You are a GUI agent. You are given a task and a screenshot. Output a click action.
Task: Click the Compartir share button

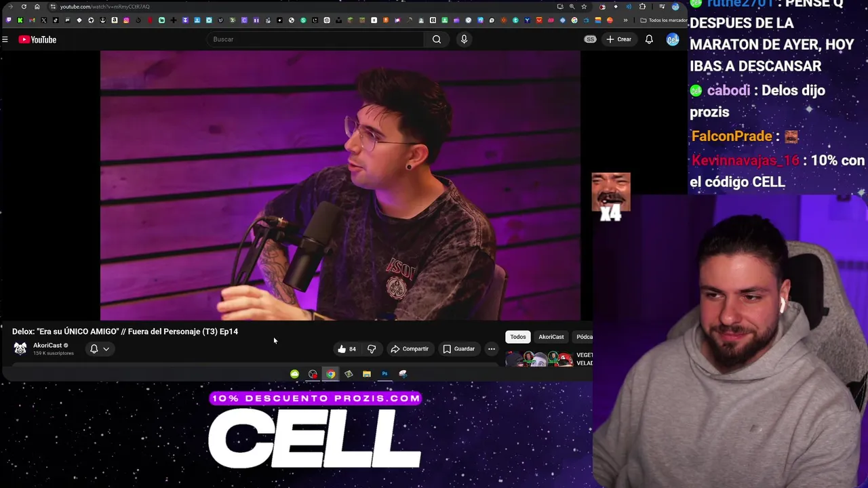(410, 349)
